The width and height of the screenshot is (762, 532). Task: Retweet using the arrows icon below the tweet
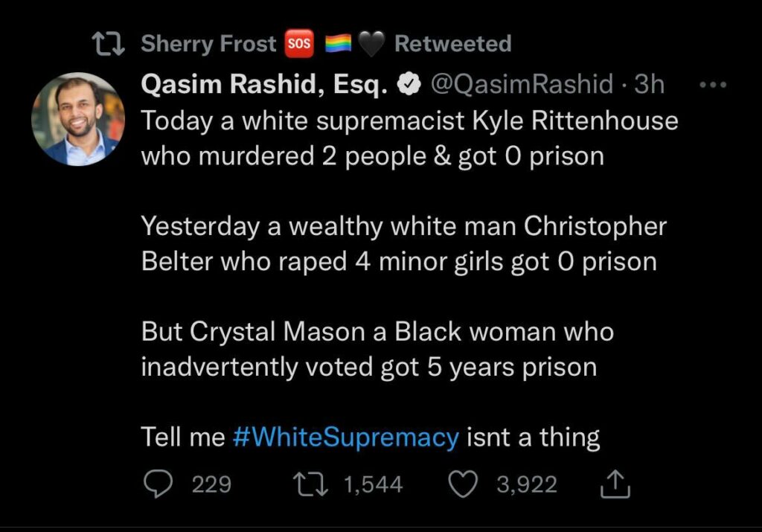pos(310,485)
